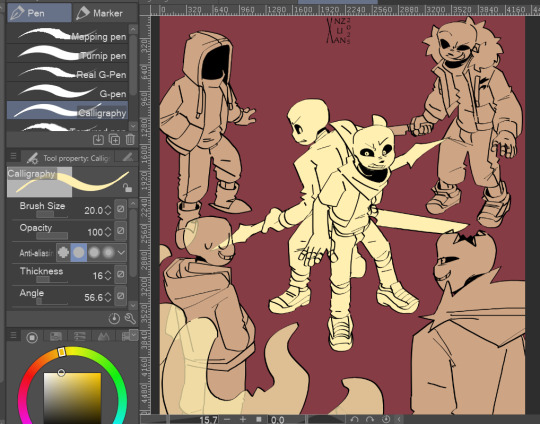
Task: Click the Brush Size value 20.0
Action: pyautogui.click(x=93, y=210)
